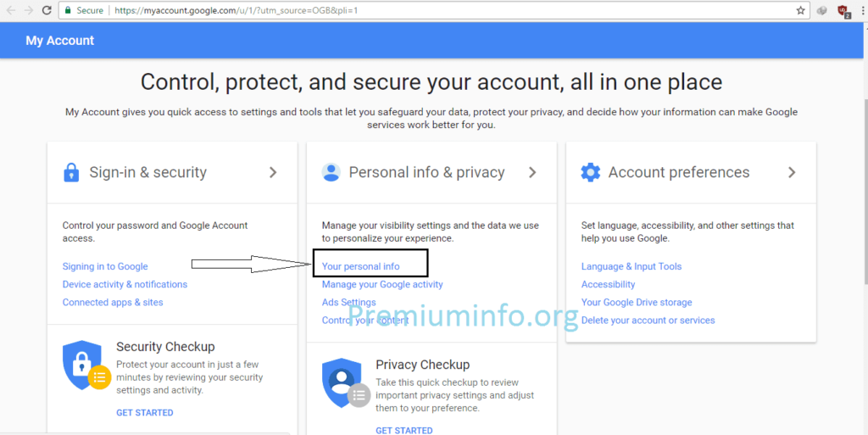Click Delete your account or services
Image resolution: width=868 pixels, height=435 pixels.
pos(648,320)
